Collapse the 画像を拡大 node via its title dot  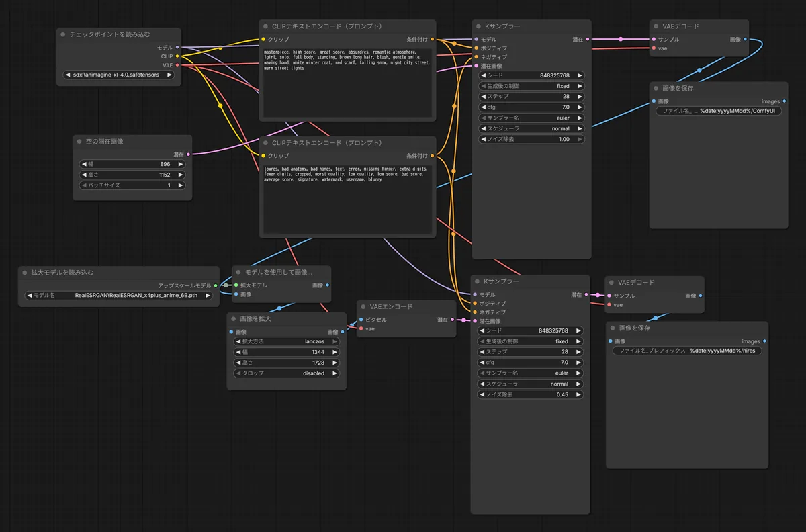point(234,319)
